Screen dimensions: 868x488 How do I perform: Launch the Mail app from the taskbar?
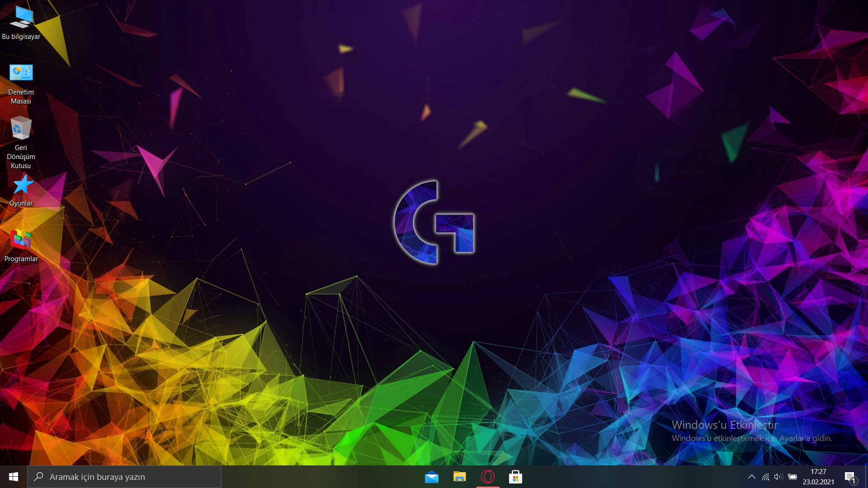432,477
